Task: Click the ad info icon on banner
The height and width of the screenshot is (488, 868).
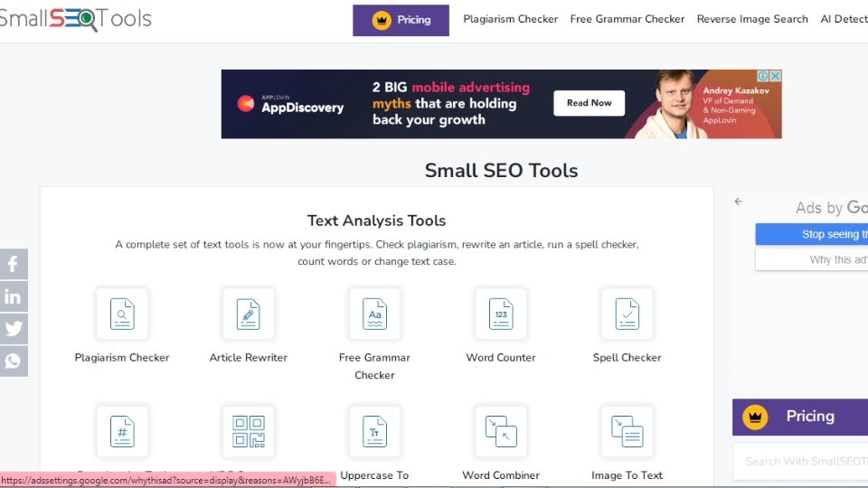Action: coord(763,76)
